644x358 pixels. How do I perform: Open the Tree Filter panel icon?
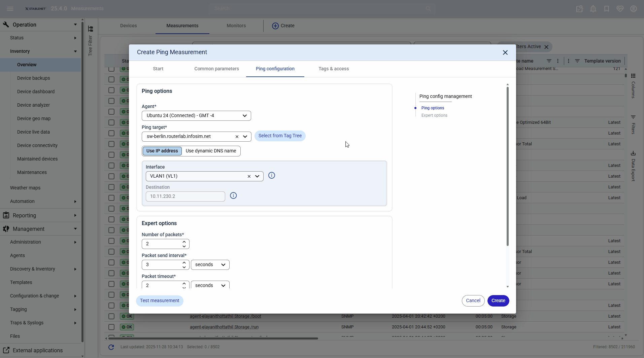click(90, 29)
